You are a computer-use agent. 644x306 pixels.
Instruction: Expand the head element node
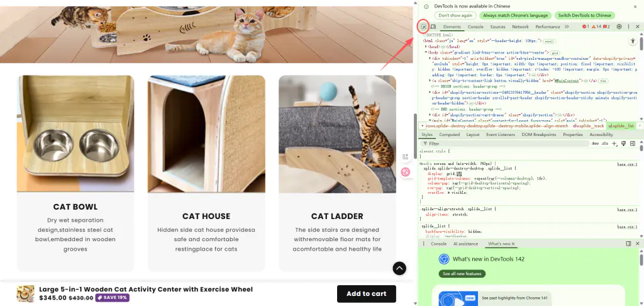426,47
